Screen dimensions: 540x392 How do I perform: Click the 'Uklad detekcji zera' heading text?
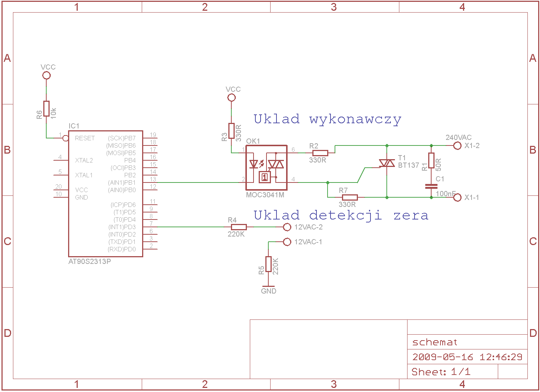(x=341, y=215)
